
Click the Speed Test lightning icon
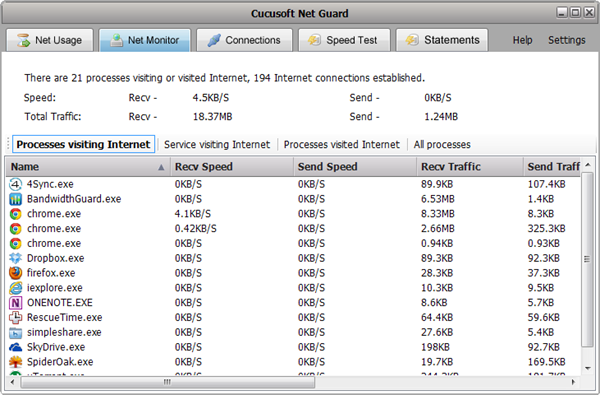point(314,40)
